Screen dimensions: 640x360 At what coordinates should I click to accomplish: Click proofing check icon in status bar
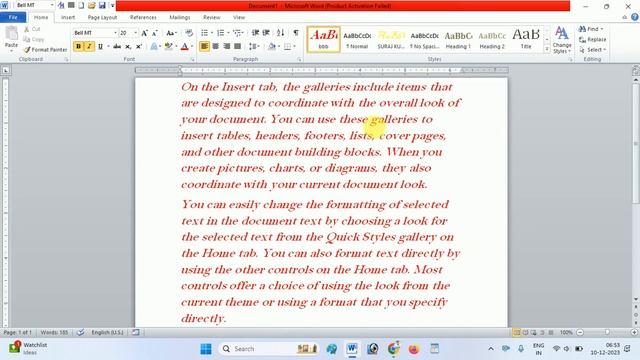[x=80, y=333]
